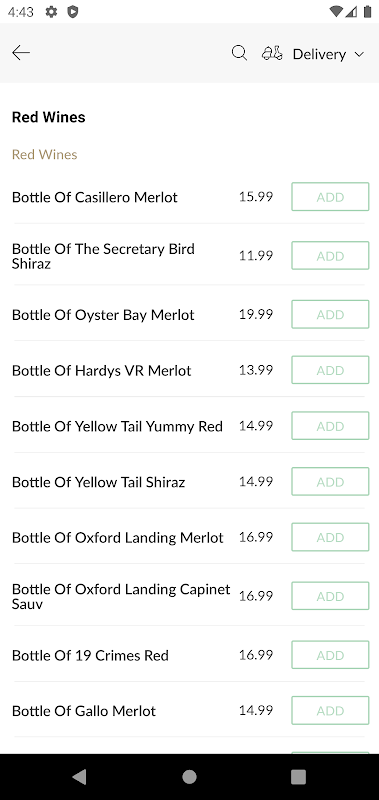
Task: Add Bottle Of The Secretary Bird Shiraz
Action: pyautogui.click(x=330, y=256)
